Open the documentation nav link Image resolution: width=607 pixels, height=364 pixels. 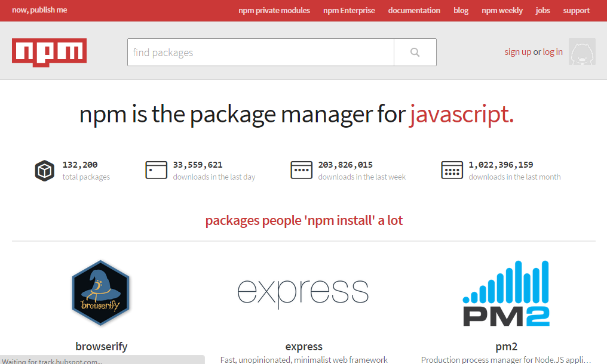coord(414,11)
